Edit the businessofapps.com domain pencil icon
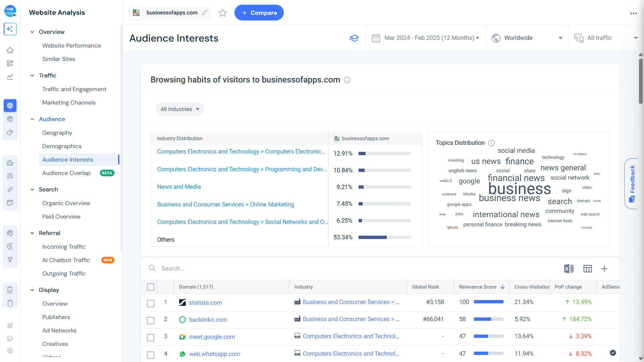Viewport: 644px width, 362px height. click(x=205, y=13)
